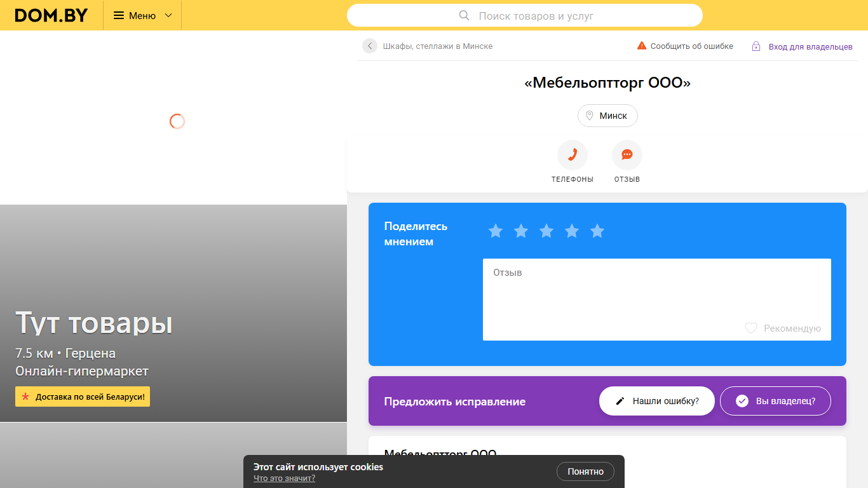Rate three stars
The image size is (868, 488).
pos(546,231)
